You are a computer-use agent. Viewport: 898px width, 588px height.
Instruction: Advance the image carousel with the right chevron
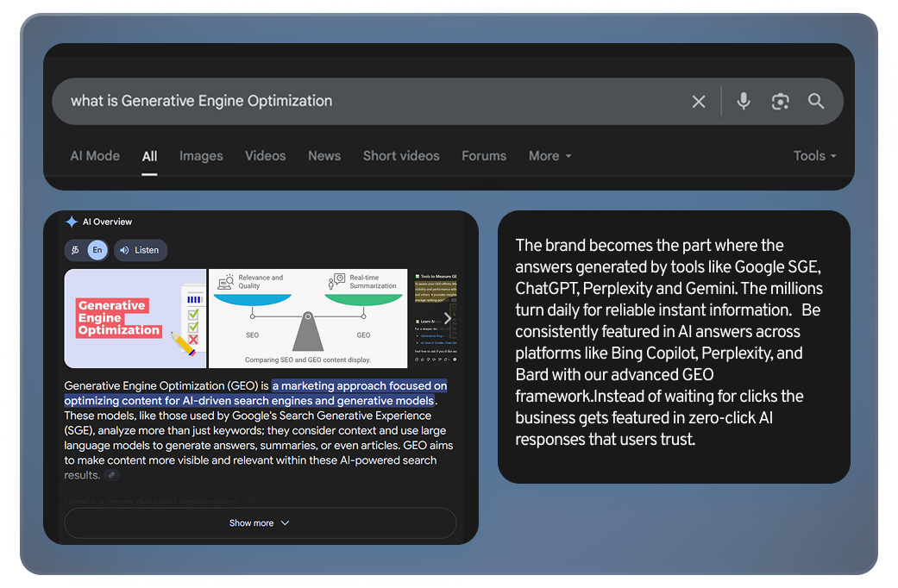pos(448,319)
